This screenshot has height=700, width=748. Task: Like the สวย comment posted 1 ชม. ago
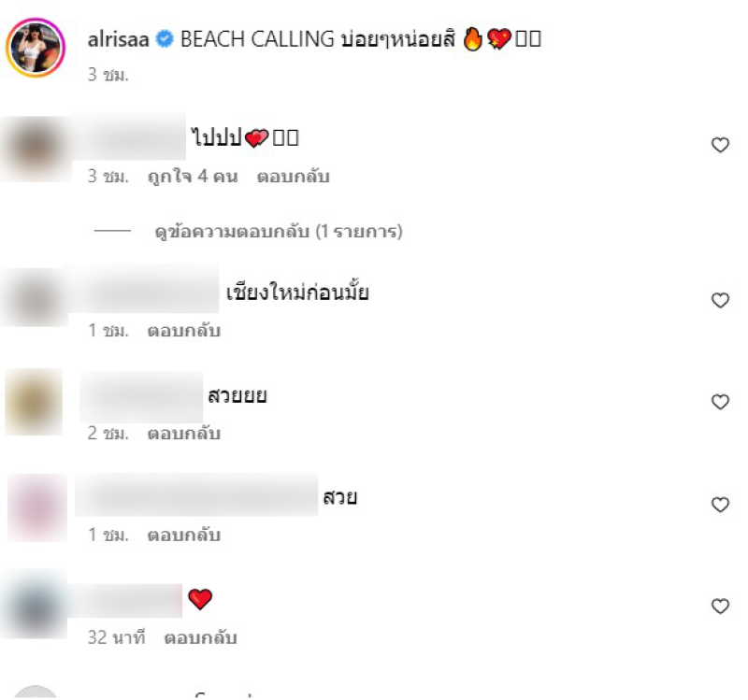coord(720,504)
